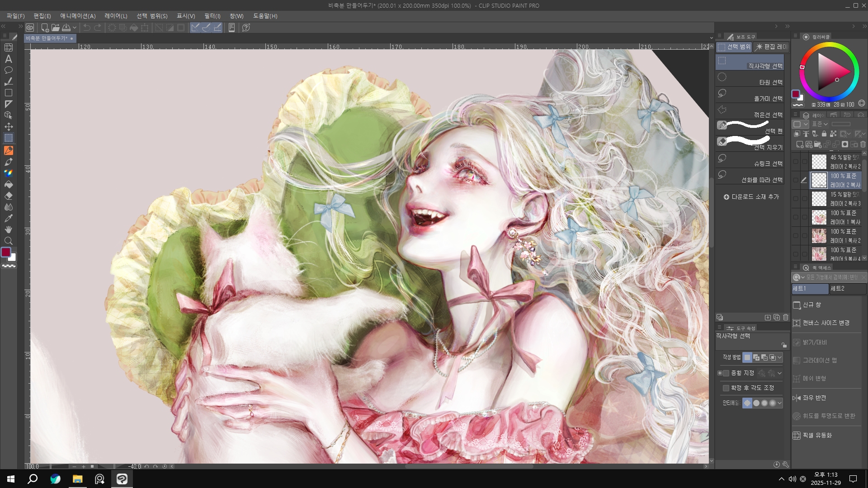Select the Eraser tool
The image size is (868, 488).
(x=8, y=196)
